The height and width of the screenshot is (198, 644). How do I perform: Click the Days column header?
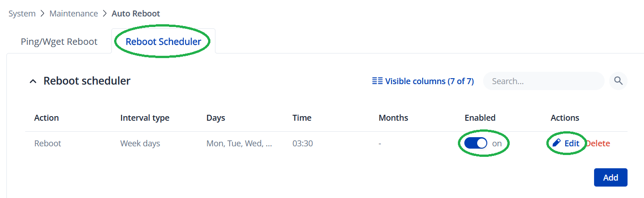click(x=215, y=118)
